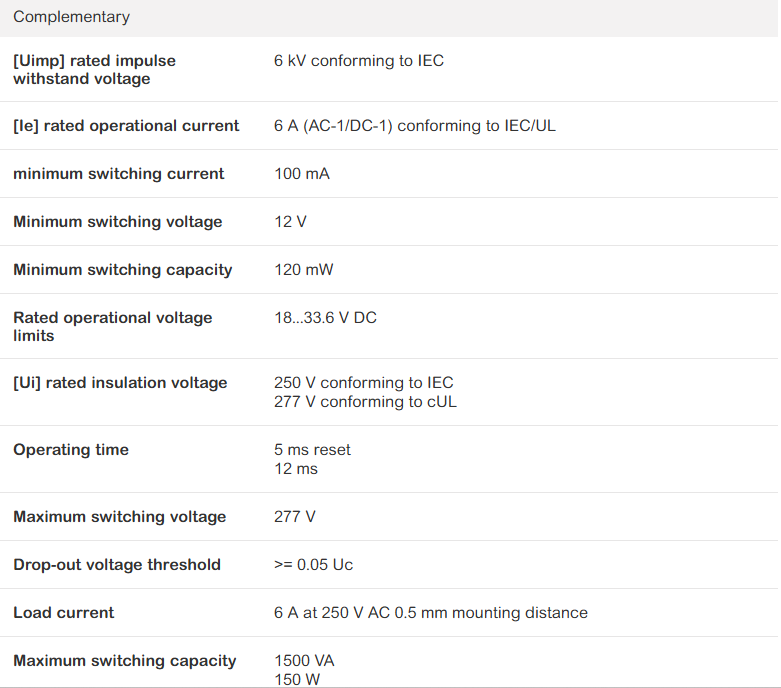Select the 100 mA value
The image size is (781, 688).
[x=302, y=174]
